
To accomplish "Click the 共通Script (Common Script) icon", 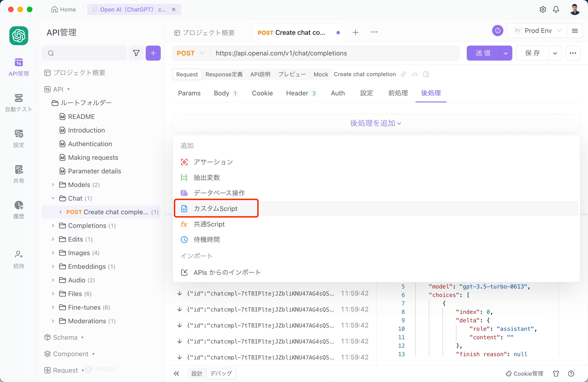I will pyautogui.click(x=184, y=224).
